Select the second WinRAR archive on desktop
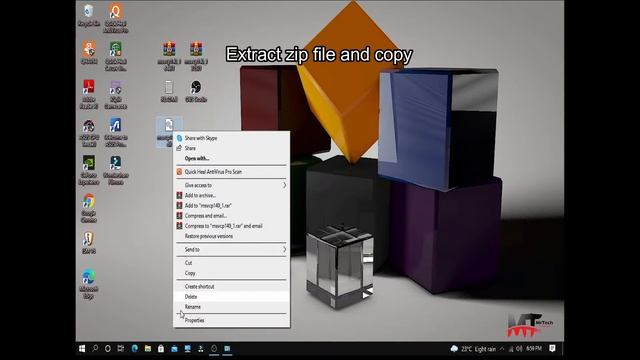 point(196,56)
